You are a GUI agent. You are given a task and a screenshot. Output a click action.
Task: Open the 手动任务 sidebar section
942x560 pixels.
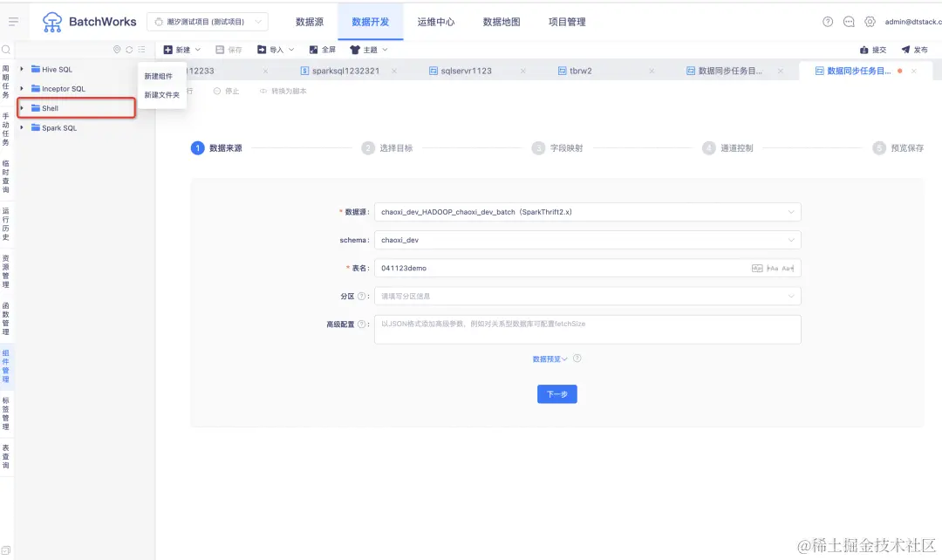pyautogui.click(x=6, y=129)
